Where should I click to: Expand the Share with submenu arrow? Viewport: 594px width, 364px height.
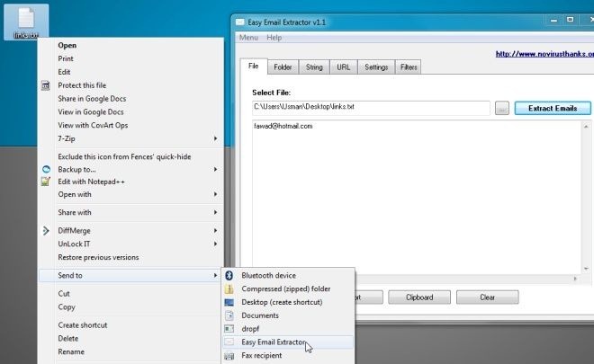[x=216, y=212]
